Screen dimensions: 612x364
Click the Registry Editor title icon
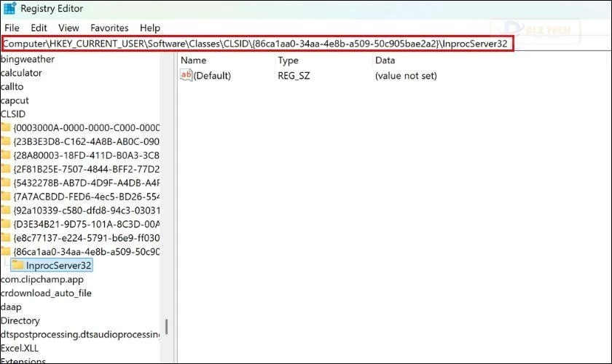point(9,8)
